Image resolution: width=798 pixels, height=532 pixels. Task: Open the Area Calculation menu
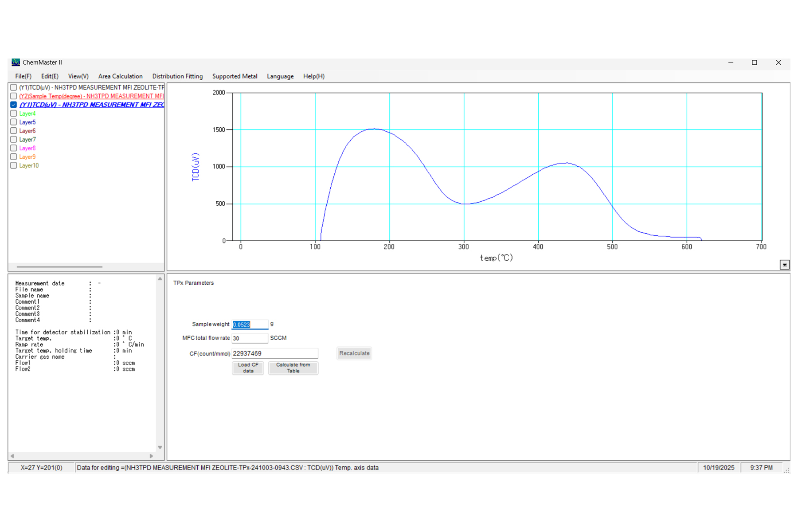(121, 76)
